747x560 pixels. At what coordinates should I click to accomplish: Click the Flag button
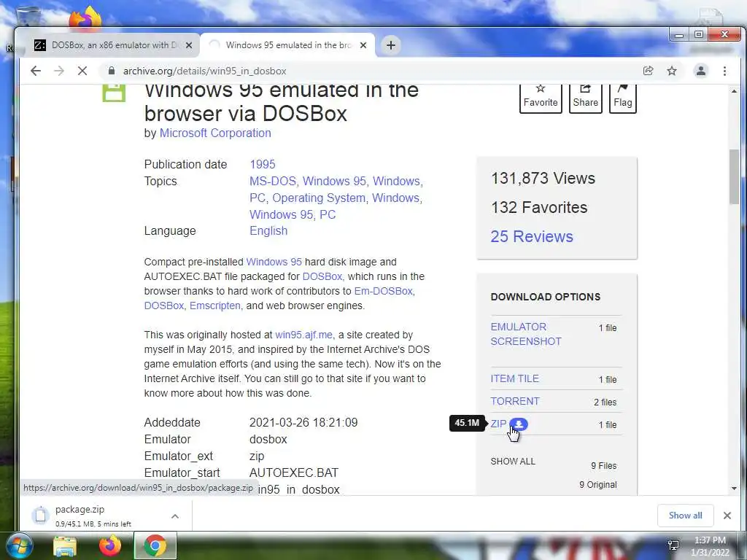[623, 98]
